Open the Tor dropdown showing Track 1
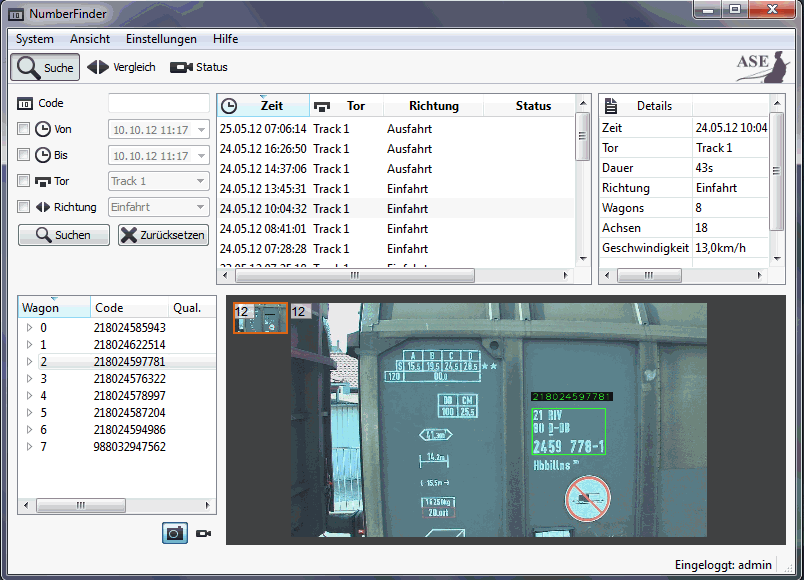804x580 pixels. pyautogui.click(x=158, y=181)
